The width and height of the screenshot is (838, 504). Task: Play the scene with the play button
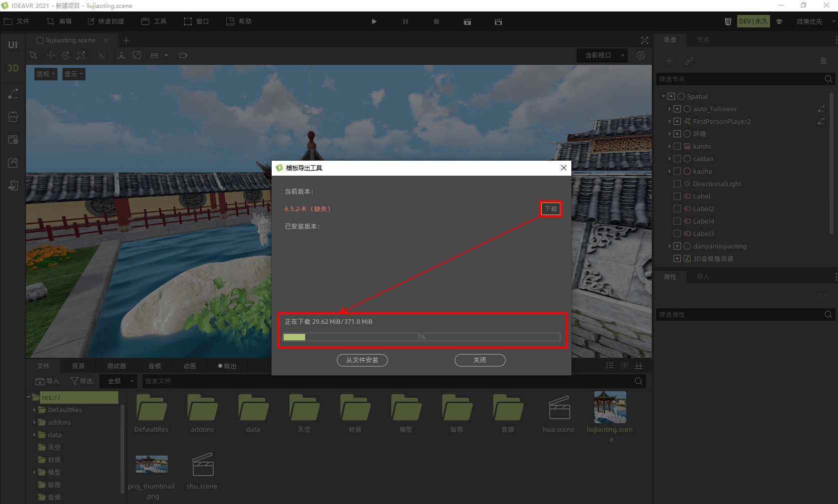tap(374, 21)
